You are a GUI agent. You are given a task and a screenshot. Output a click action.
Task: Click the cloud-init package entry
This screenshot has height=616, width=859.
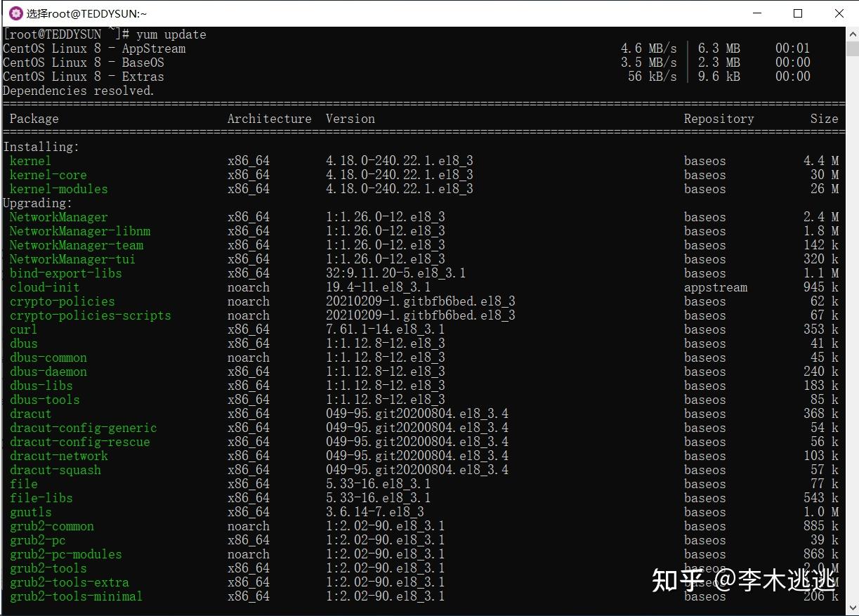(44, 287)
